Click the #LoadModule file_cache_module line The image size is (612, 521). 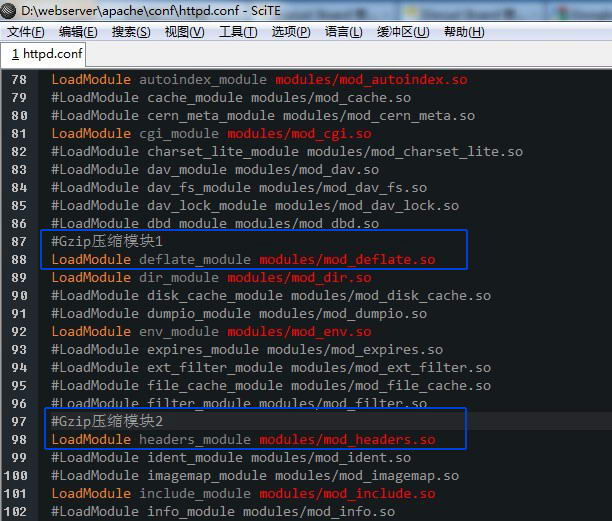(x=271, y=386)
